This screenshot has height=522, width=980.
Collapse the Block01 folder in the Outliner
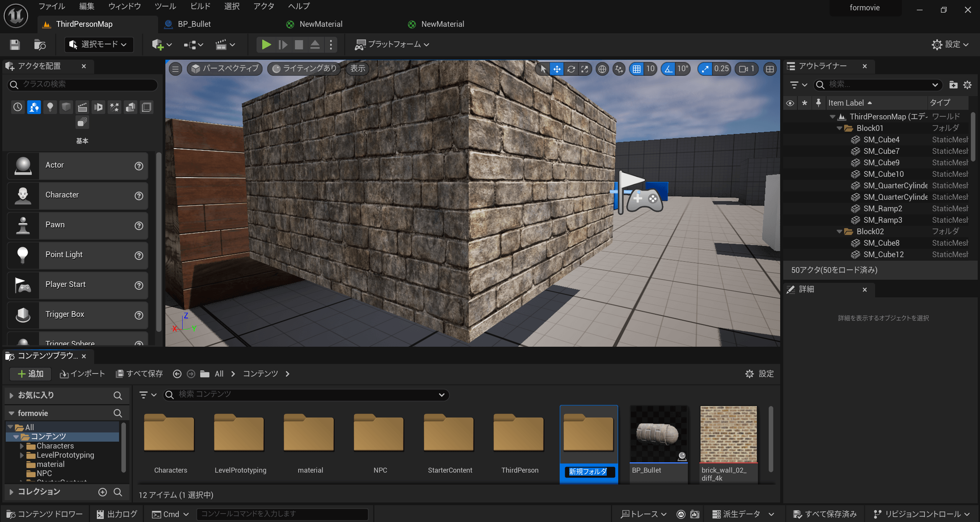[840, 128]
